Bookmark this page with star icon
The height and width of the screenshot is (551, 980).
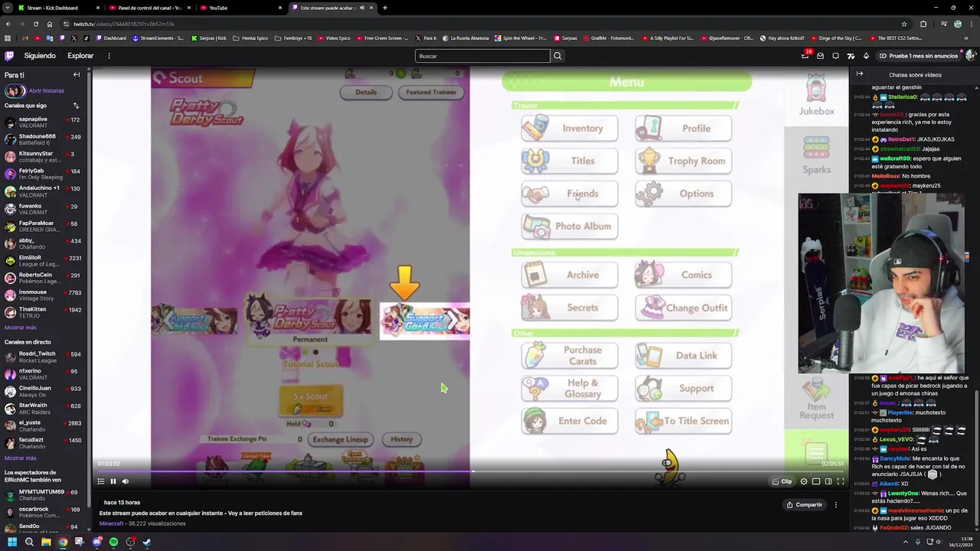tap(904, 24)
